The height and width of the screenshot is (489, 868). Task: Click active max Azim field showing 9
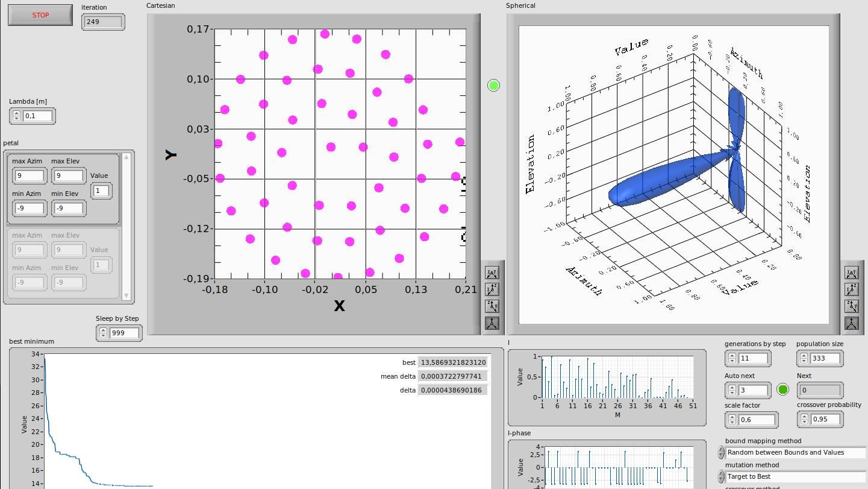coord(29,175)
